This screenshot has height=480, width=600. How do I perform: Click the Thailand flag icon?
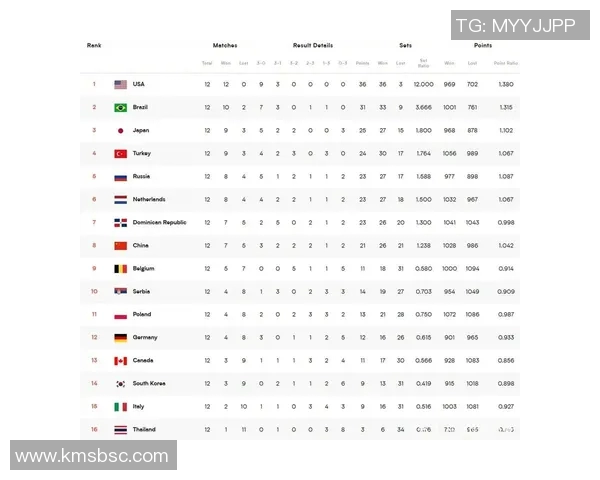click(x=121, y=429)
